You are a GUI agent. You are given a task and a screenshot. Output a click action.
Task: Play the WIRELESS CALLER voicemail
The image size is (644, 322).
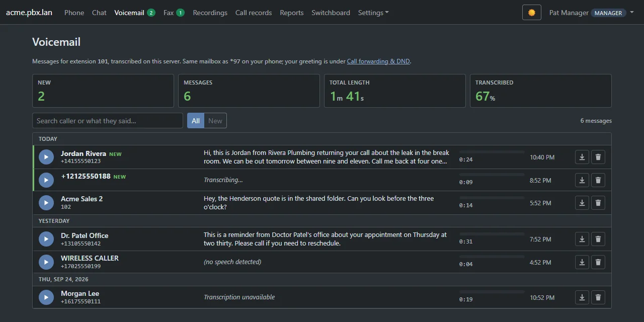(x=46, y=262)
